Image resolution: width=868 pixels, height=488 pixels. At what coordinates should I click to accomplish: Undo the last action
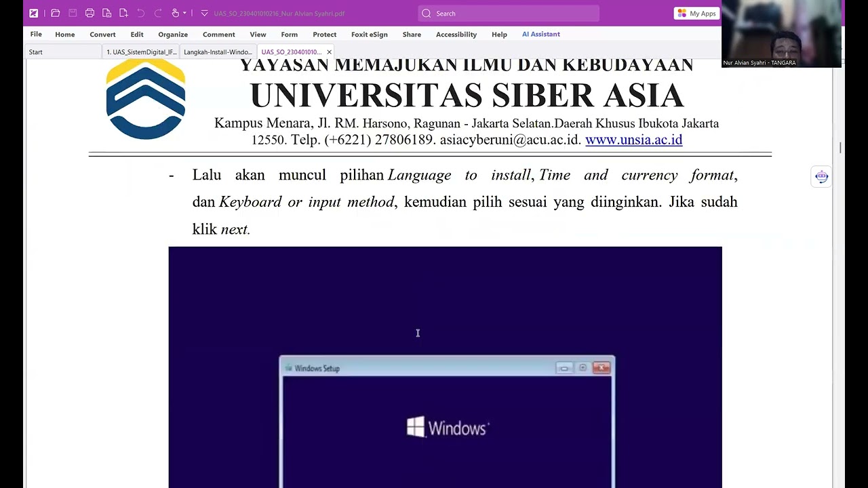pos(141,13)
